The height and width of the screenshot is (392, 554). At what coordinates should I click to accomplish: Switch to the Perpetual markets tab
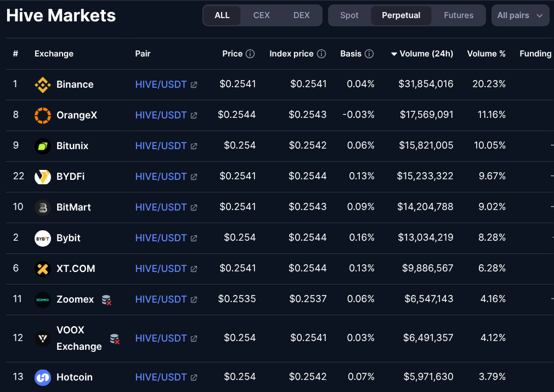point(401,15)
